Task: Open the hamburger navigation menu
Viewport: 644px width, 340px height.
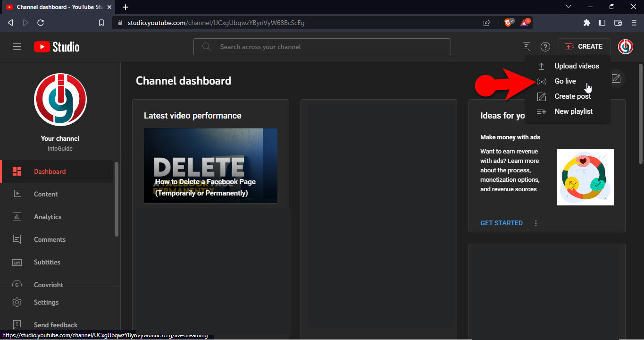Action: [x=17, y=47]
